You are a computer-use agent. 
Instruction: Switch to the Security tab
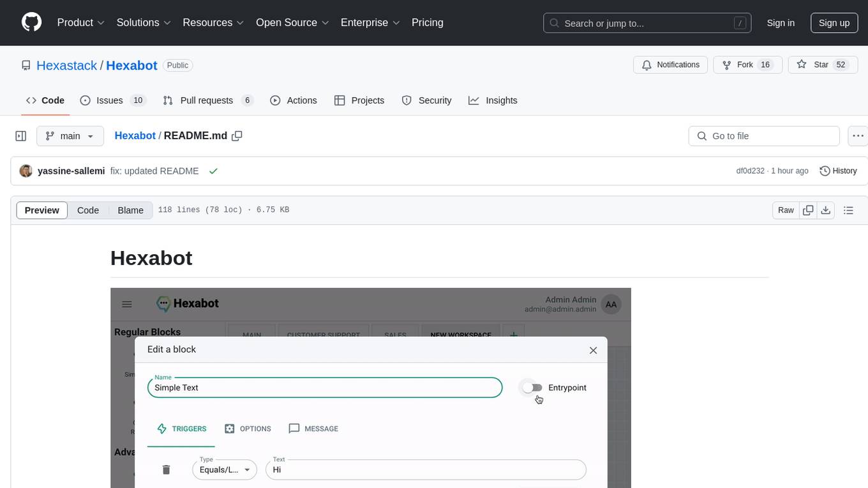[426, 100]
